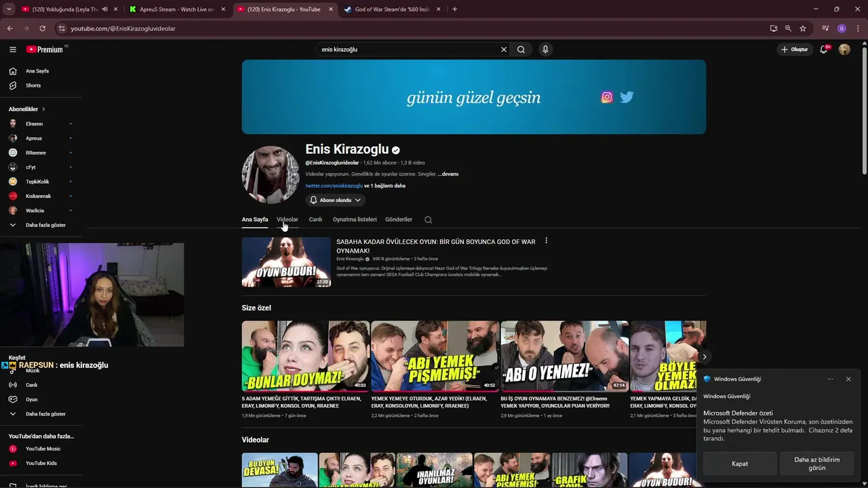Expand channel description with ...devamı

(448, 174)
